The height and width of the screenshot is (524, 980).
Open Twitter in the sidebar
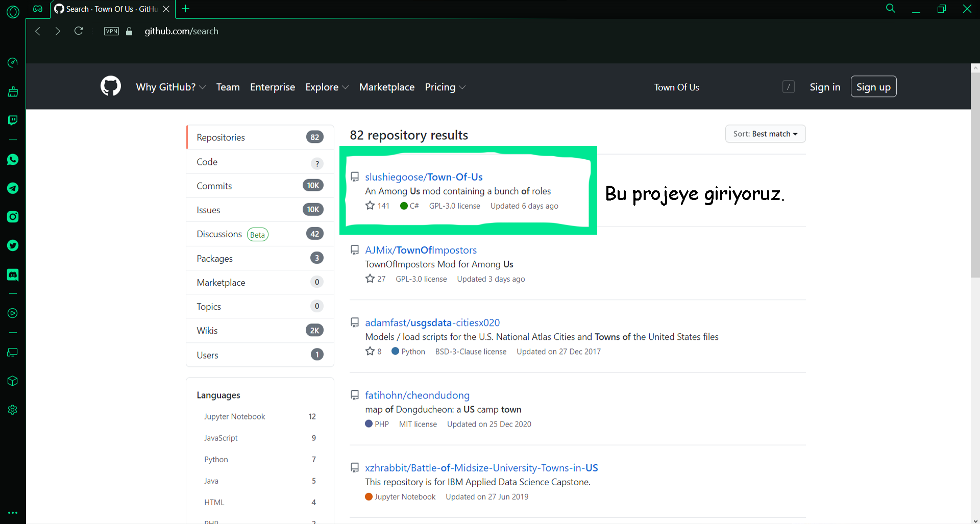[x=13, y=245]
